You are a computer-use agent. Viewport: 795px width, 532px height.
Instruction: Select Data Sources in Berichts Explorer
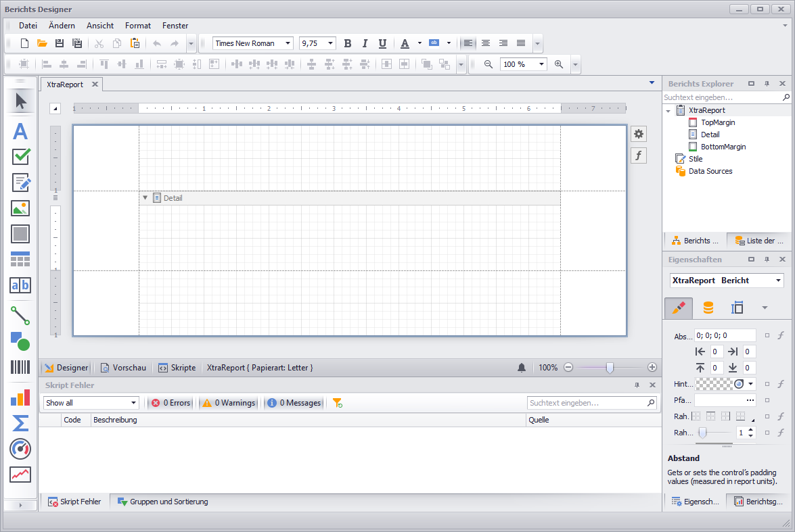[710, 171]
